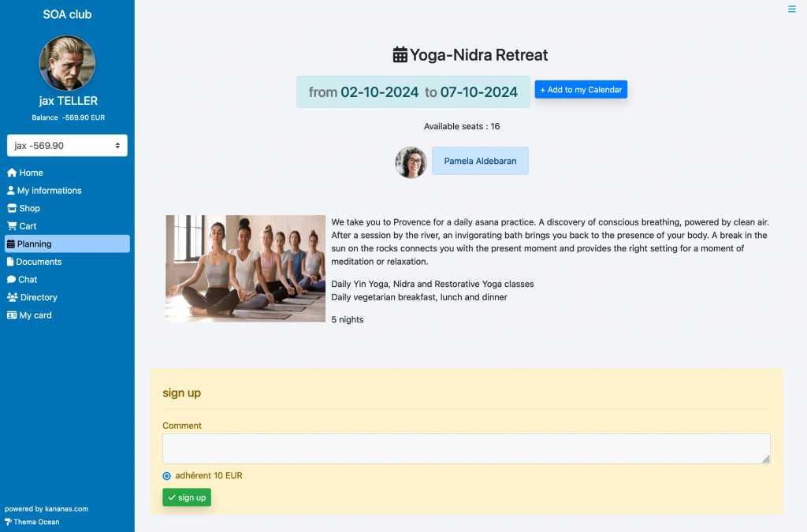Click the start date 02-10-2024

coord(379,92)
